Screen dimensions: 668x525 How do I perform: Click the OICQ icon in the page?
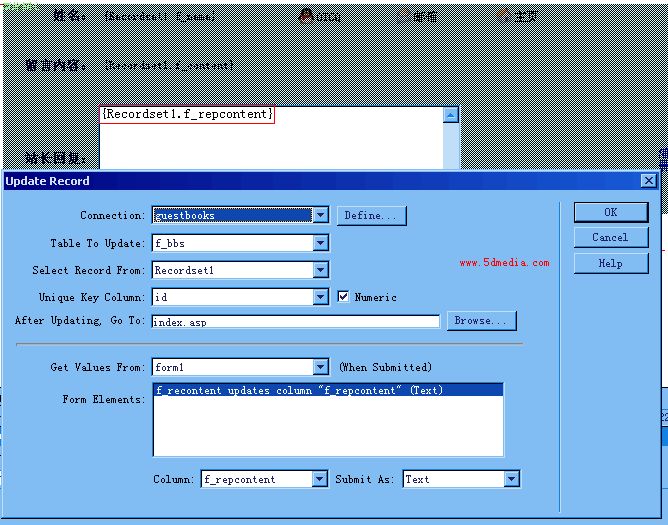tap(306, 16)
